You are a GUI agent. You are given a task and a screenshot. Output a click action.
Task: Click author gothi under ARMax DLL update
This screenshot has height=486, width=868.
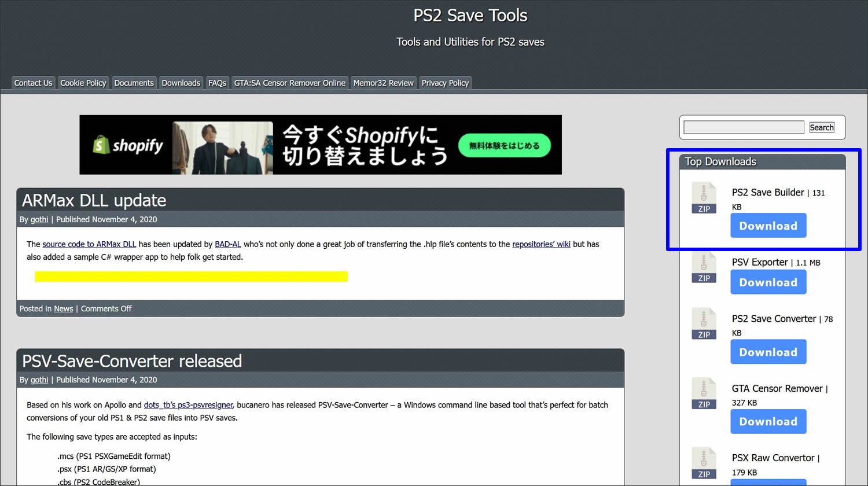39,219
